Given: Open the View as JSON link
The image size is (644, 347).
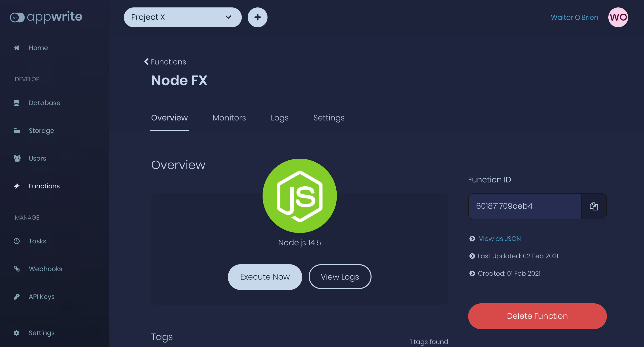Looking at the screenshot, I should tap(500, 239).
